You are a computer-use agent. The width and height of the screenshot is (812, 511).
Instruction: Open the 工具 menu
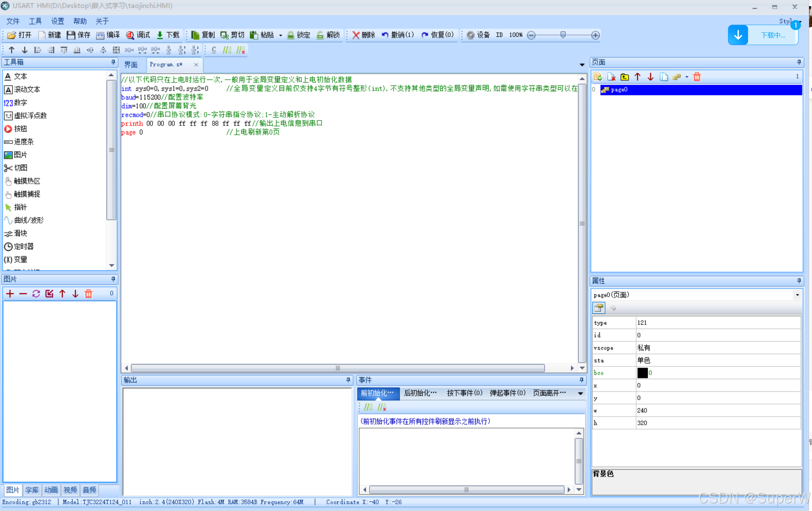[x=35, y=21]
